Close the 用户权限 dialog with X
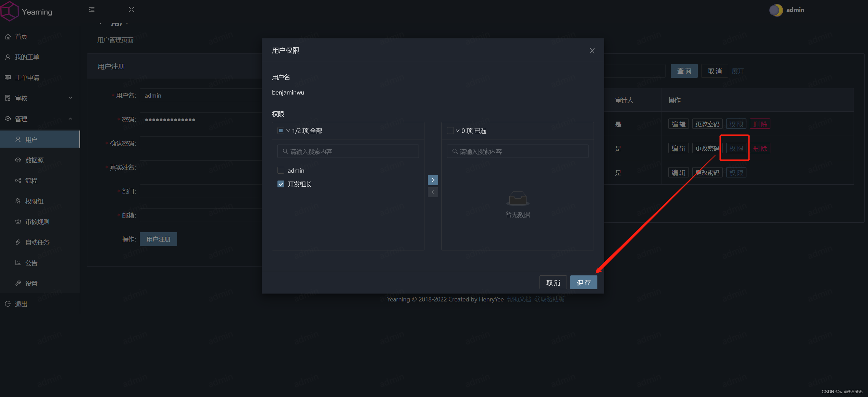868x397 pixels. point(592,51)
